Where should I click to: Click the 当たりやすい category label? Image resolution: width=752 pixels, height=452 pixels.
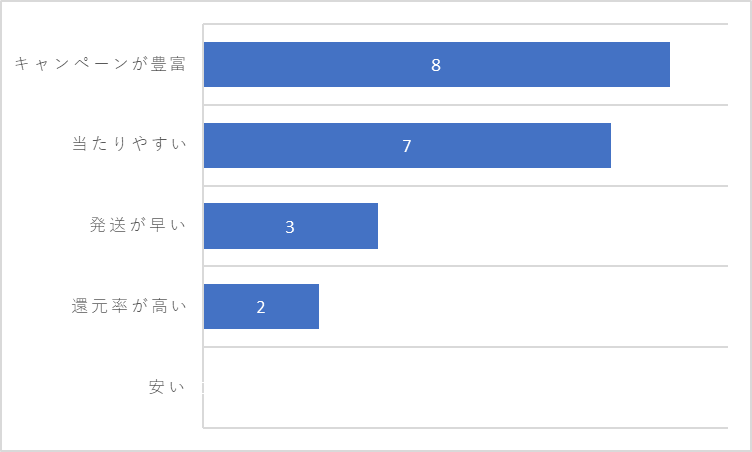(x=129, y=143)
